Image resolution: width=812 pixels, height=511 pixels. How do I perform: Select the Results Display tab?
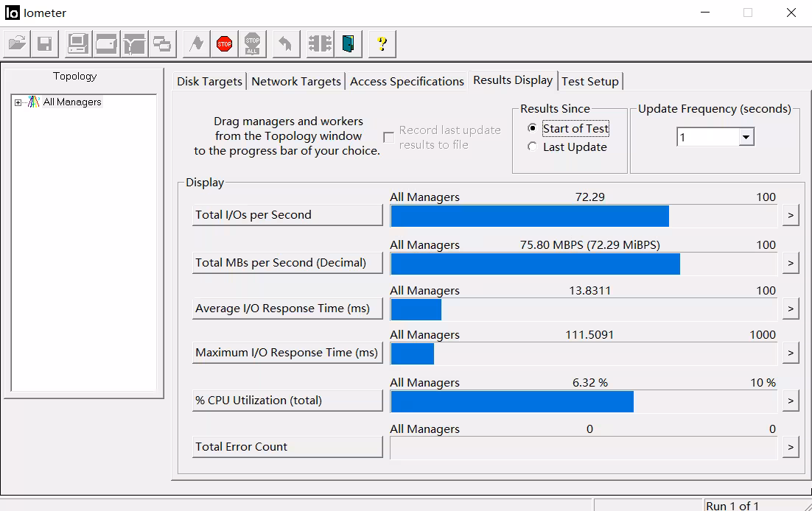tap(513, 80)
